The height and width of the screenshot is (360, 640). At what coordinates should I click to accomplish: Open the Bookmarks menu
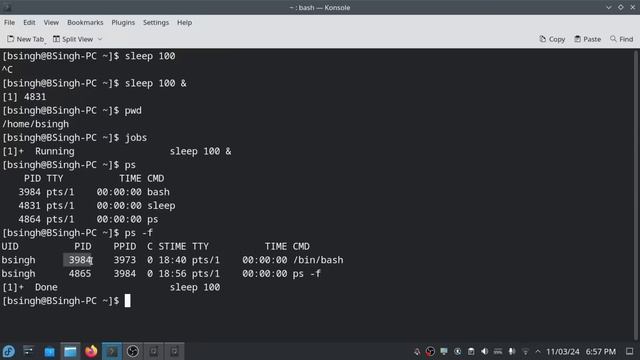(x=85, y=22)
